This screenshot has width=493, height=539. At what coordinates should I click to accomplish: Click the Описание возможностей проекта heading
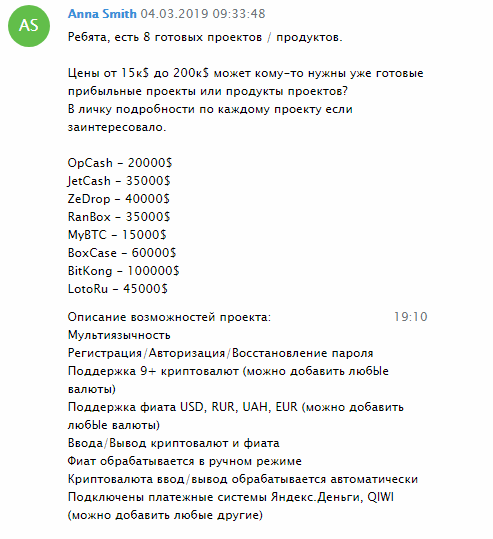[169, 317]
